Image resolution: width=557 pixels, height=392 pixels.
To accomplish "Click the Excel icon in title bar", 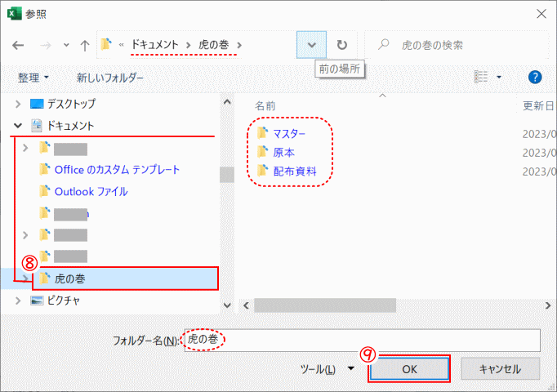I will 15,14.
